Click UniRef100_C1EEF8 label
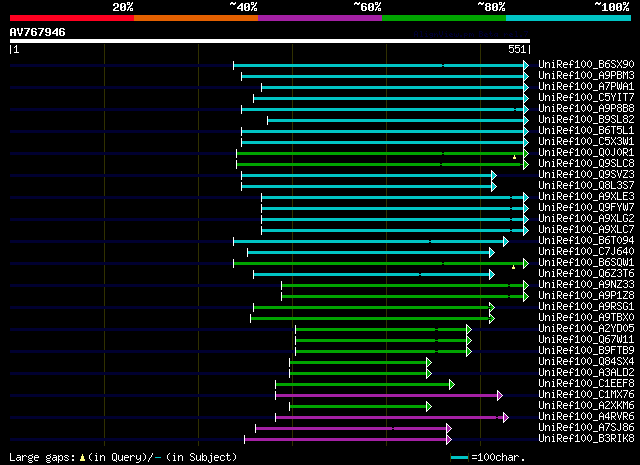 586,384
